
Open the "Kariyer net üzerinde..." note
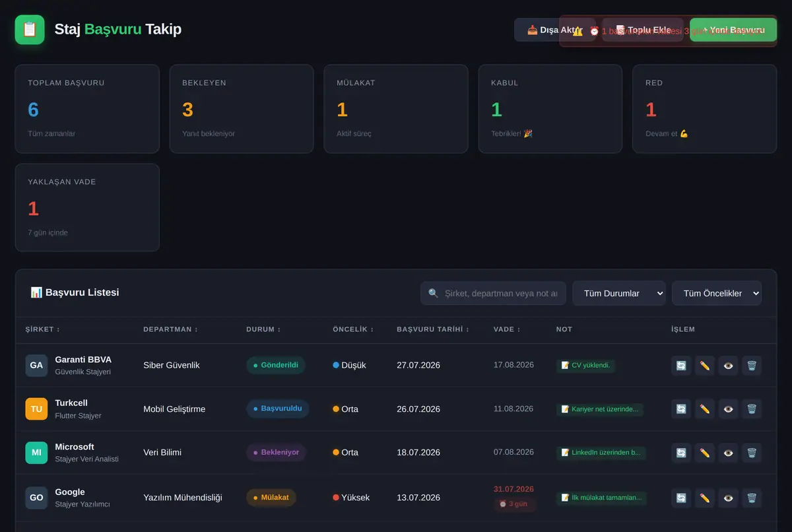(x=600, y=409)
